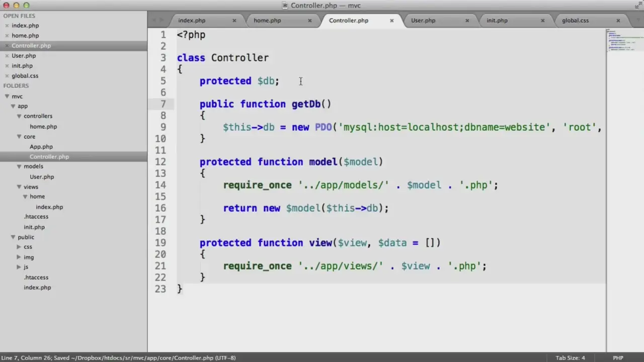
Task: Close the Controller.php tab
Action: coord(391,21)
